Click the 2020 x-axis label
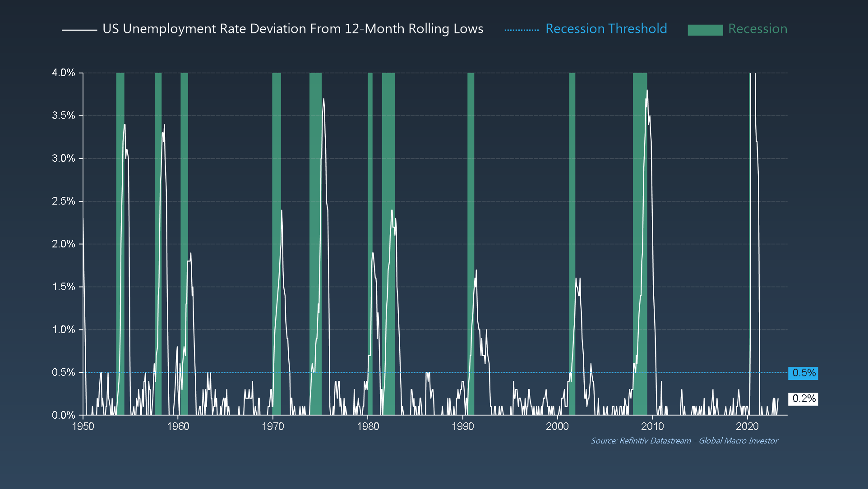Image resolution: width=868 pixels, height=489 pixels. [748, 426]
